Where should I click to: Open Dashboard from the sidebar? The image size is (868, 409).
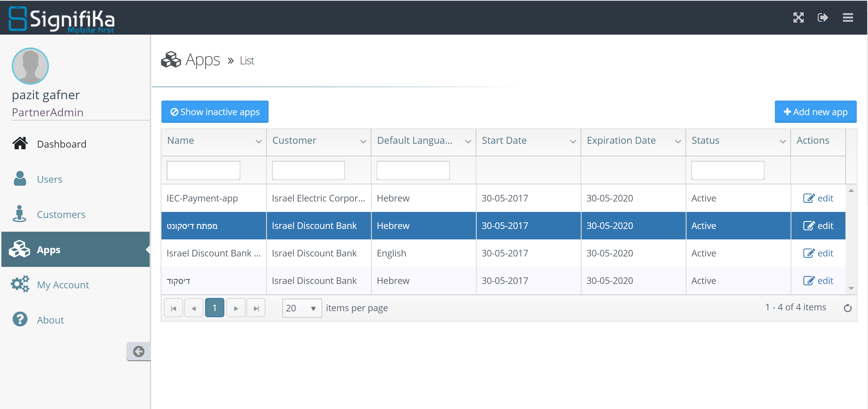click(62, 144)
